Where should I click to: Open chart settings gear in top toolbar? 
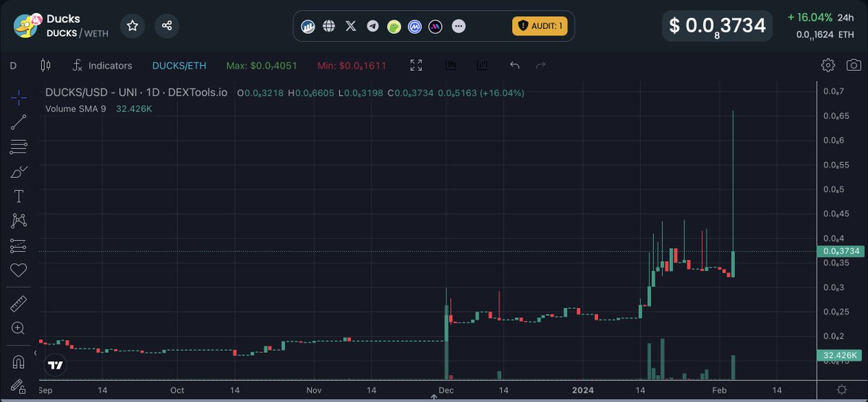click(x=828, y=66)
